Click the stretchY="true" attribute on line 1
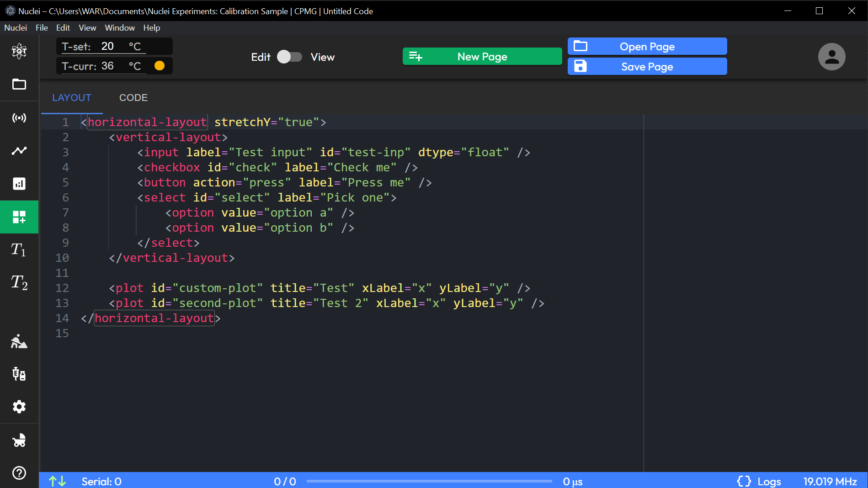This screenshot has width=868, height=488. [267, 122]
